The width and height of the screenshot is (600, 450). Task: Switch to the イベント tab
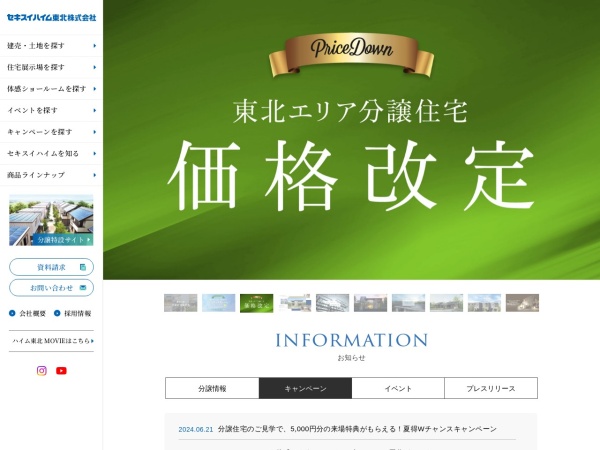point(398,388)
